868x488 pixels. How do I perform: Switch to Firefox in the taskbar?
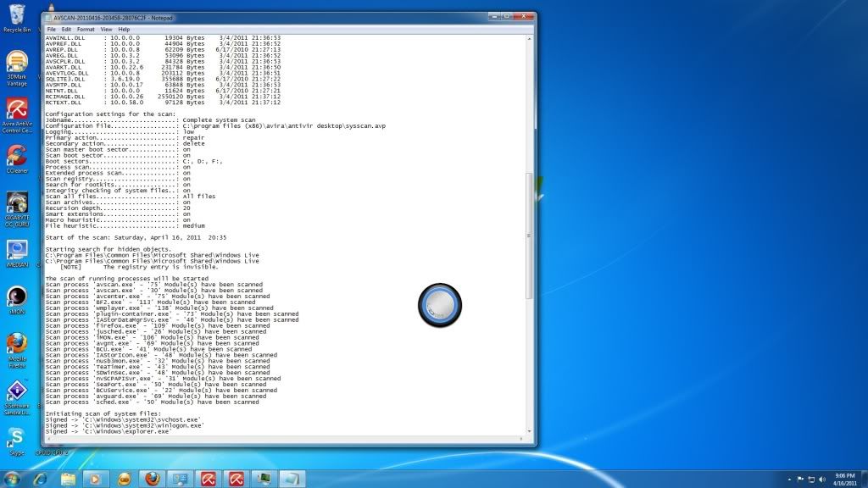tap(153, 479)
